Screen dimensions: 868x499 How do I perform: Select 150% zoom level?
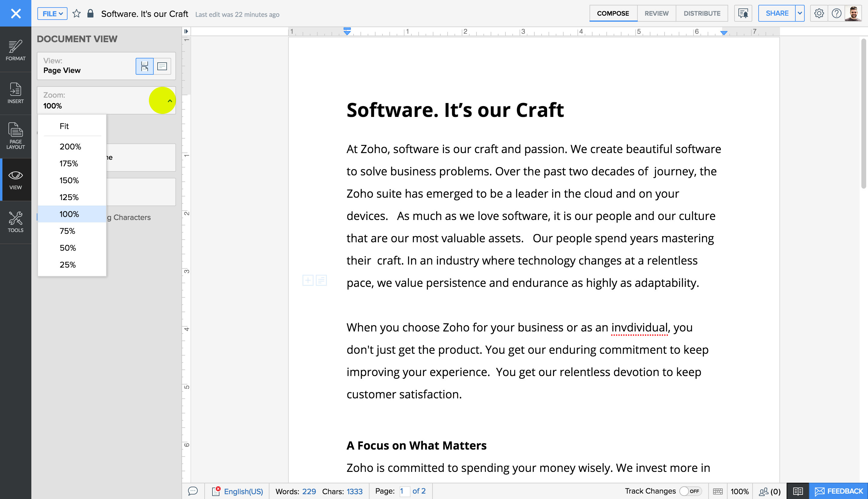69,180
